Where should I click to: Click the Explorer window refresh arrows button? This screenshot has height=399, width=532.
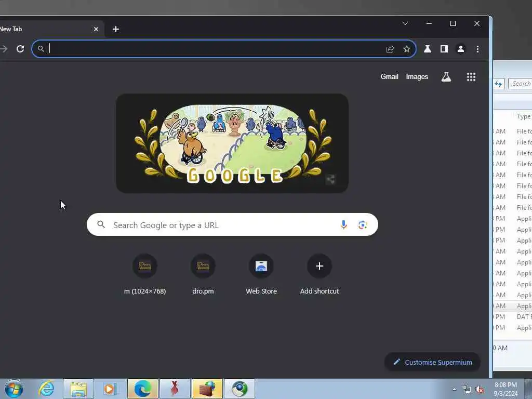point(499,84)
